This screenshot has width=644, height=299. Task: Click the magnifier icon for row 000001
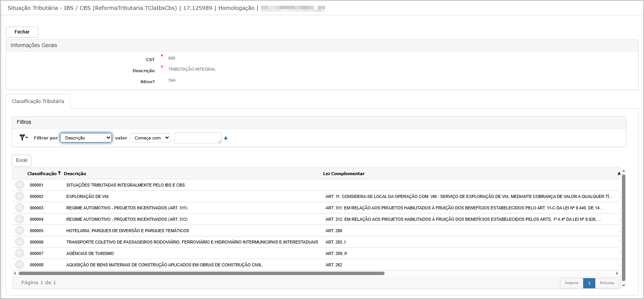click(x=19, y=185)
